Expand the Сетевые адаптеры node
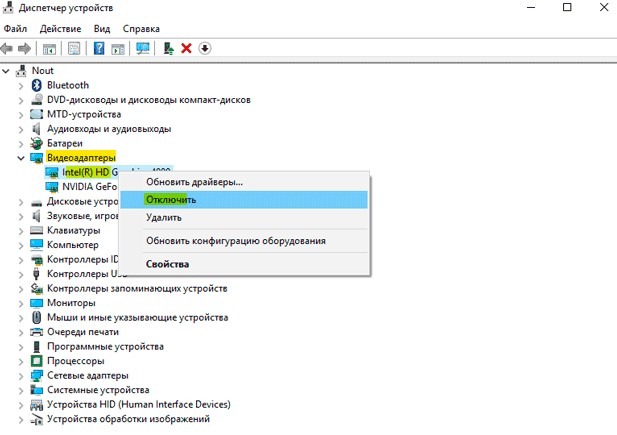 coord(21,376)
